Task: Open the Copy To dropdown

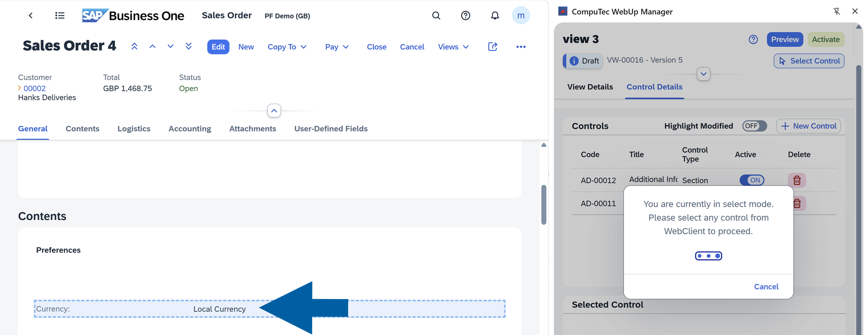Action: (287, 47)
